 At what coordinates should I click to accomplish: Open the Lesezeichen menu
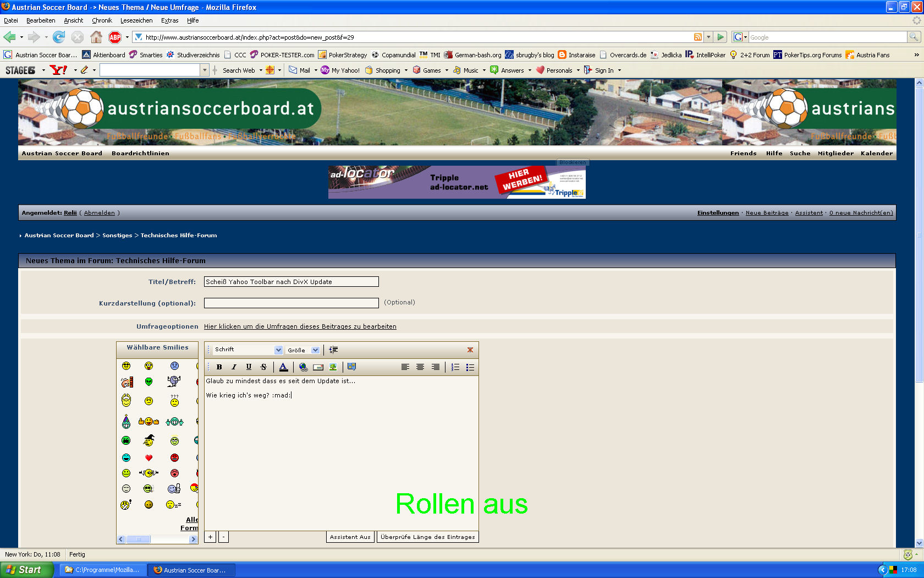click(x=136, y=20)
